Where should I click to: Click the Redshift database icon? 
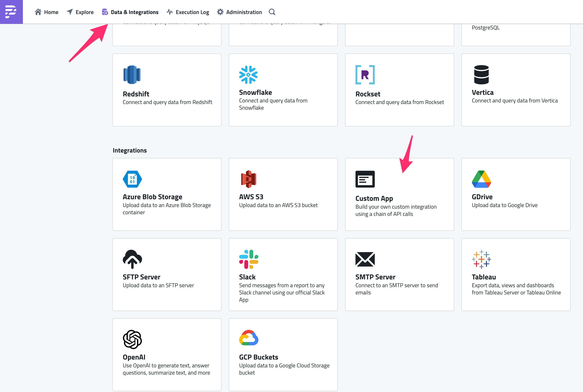tap(132, 75)
